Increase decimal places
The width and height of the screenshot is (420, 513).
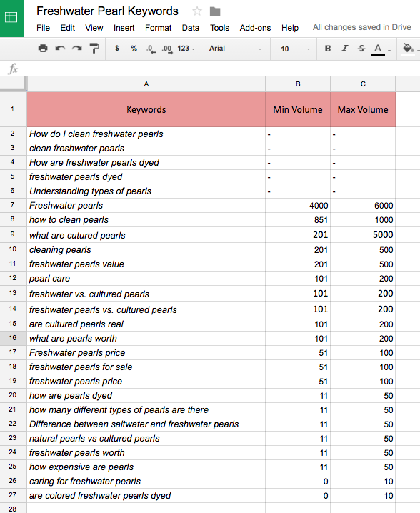pos(167,49)
